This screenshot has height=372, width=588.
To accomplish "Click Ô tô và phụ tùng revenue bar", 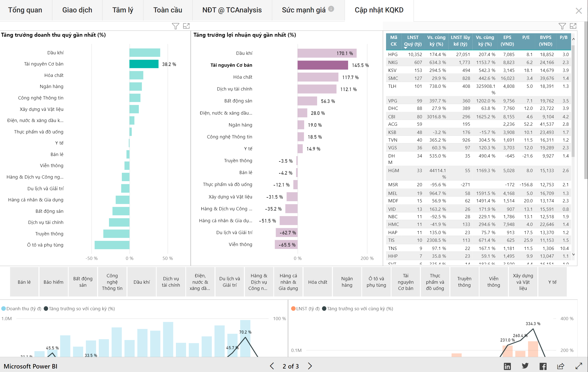I will pyautogui.click(x=112, y=245).
